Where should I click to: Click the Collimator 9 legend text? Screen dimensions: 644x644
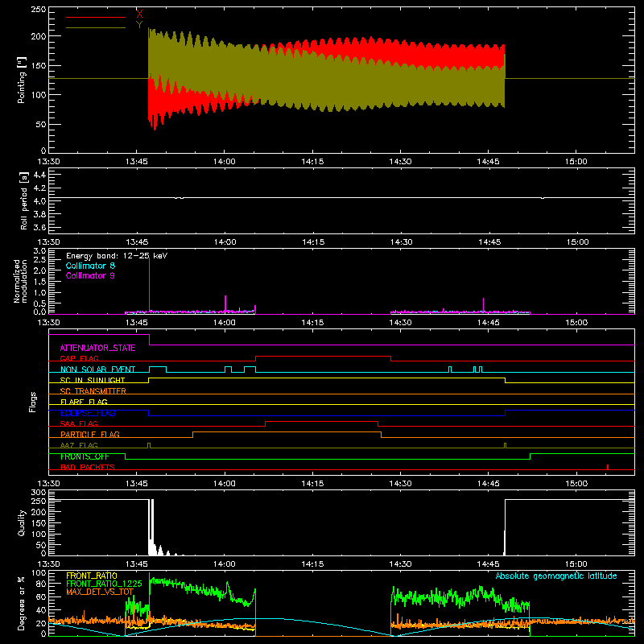pyautogui.click(x=90, y=275)
